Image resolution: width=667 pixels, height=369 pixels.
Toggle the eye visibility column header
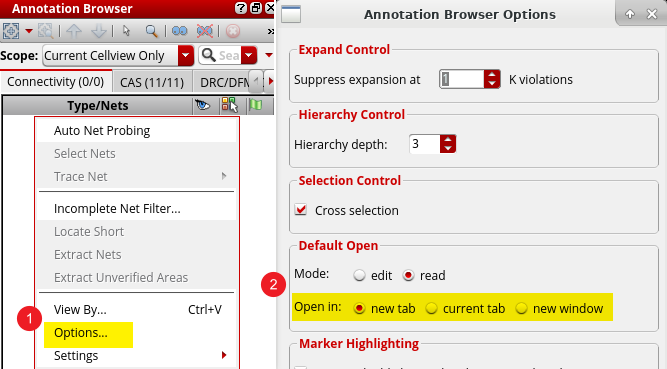coord(202,105)
